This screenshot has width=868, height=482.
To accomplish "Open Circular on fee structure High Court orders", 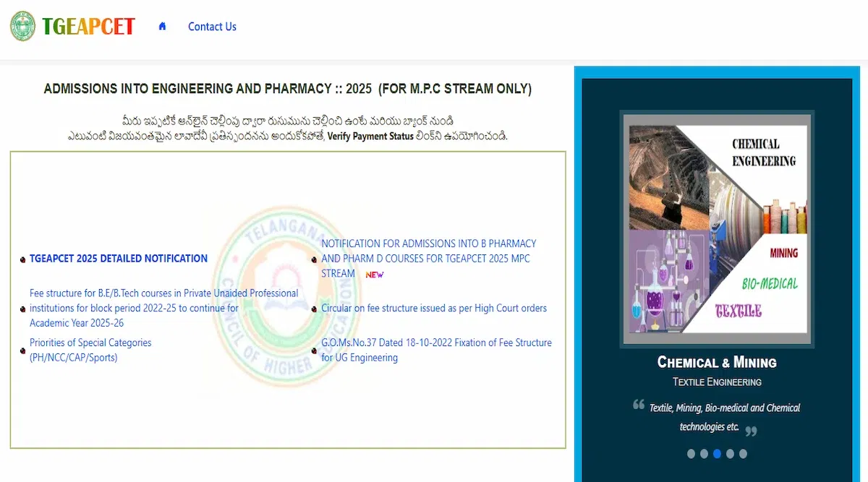I will pyautogui.click(x=433, y=309).
